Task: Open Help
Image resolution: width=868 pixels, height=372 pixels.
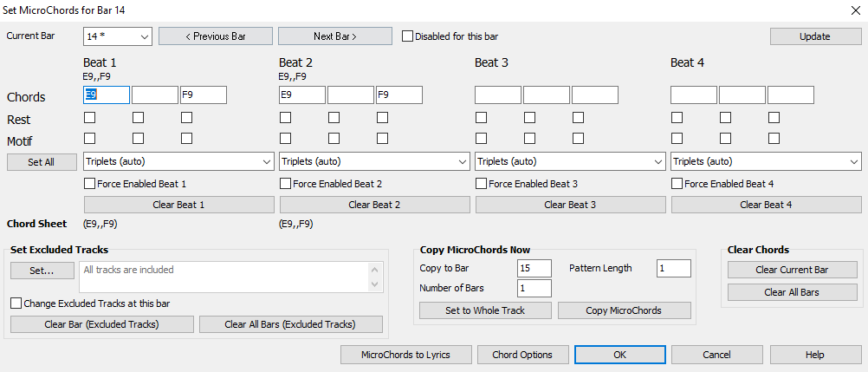Action: pyautogui.click(x=815, y=355)
